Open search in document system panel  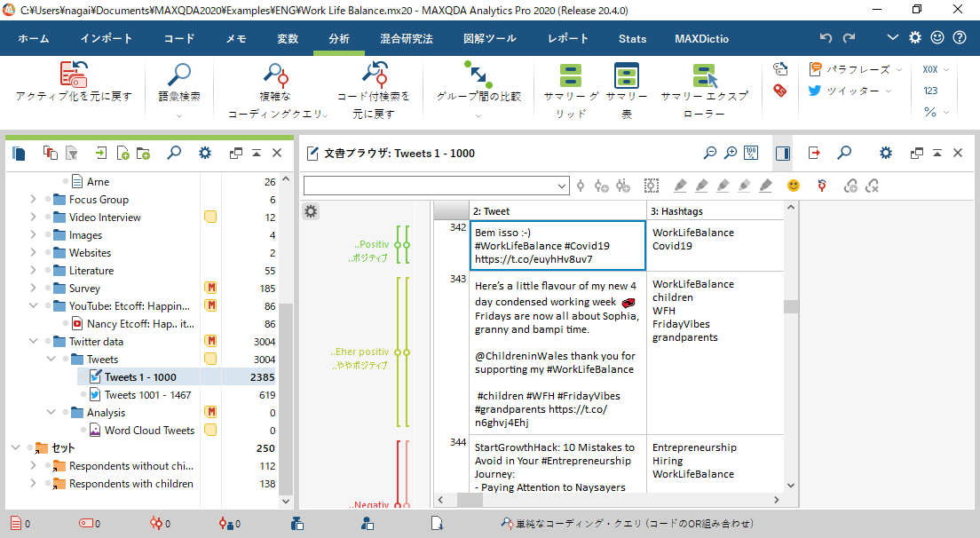click(174, 153)
